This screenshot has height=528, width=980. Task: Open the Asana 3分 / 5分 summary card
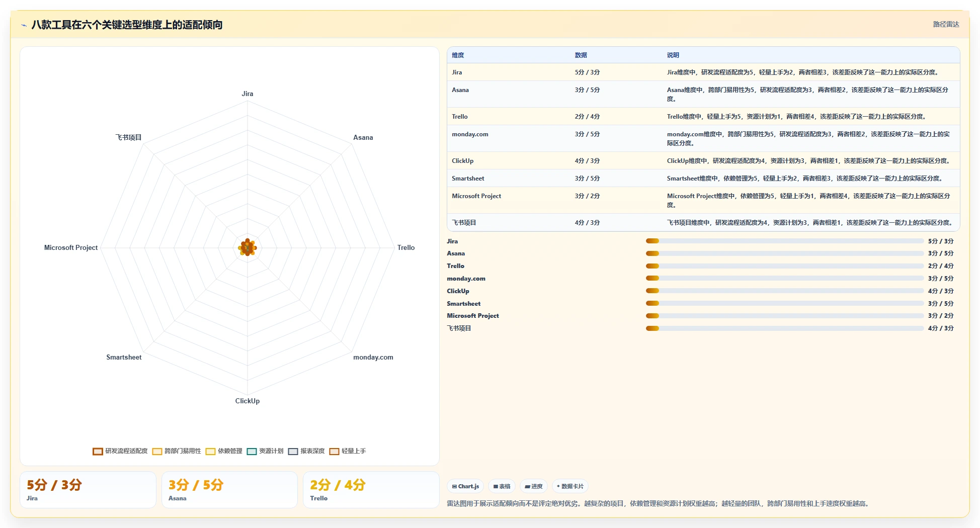[229, 490]
